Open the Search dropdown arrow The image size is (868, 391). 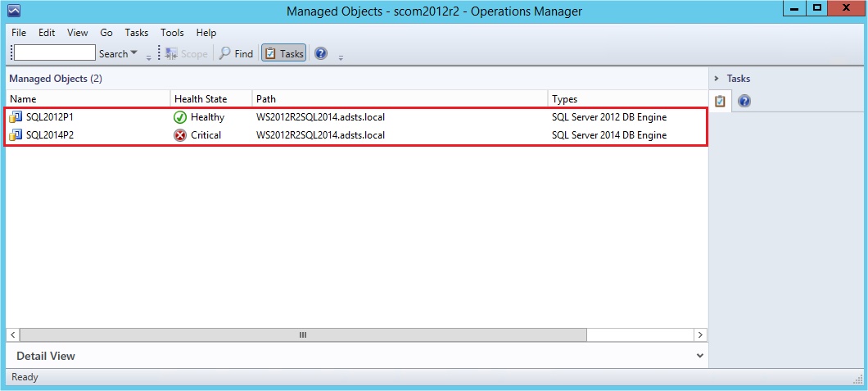[x=133, y=53]
